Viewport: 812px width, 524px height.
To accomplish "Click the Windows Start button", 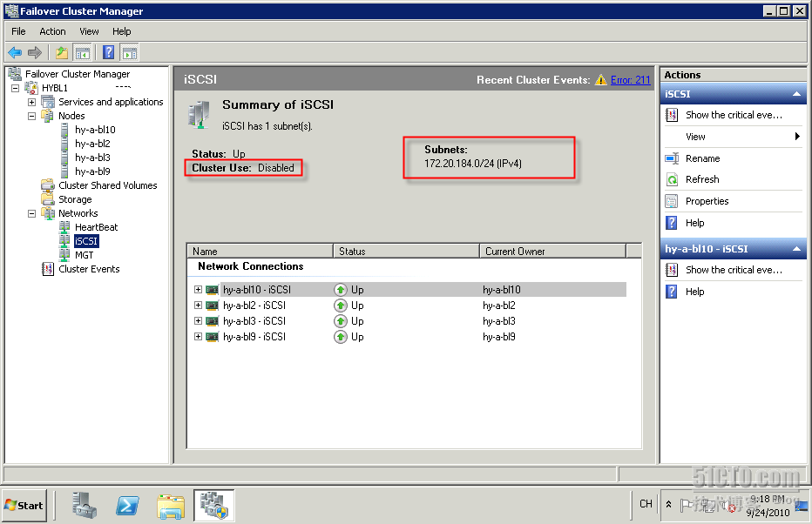I will coord(24,506).
